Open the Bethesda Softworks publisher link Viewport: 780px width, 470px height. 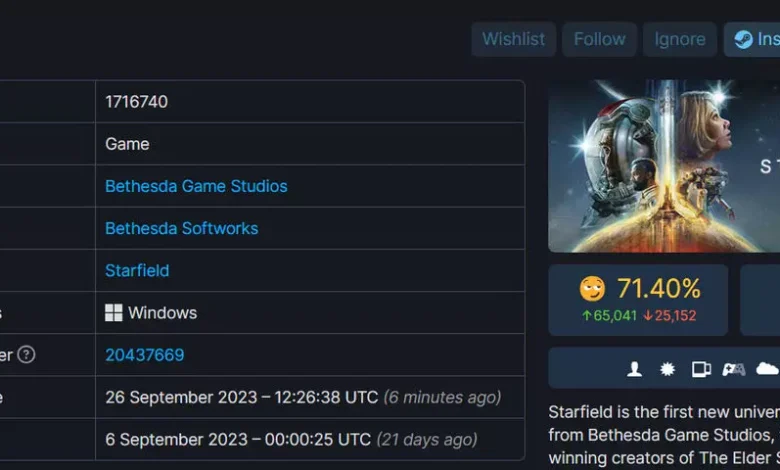182,228
